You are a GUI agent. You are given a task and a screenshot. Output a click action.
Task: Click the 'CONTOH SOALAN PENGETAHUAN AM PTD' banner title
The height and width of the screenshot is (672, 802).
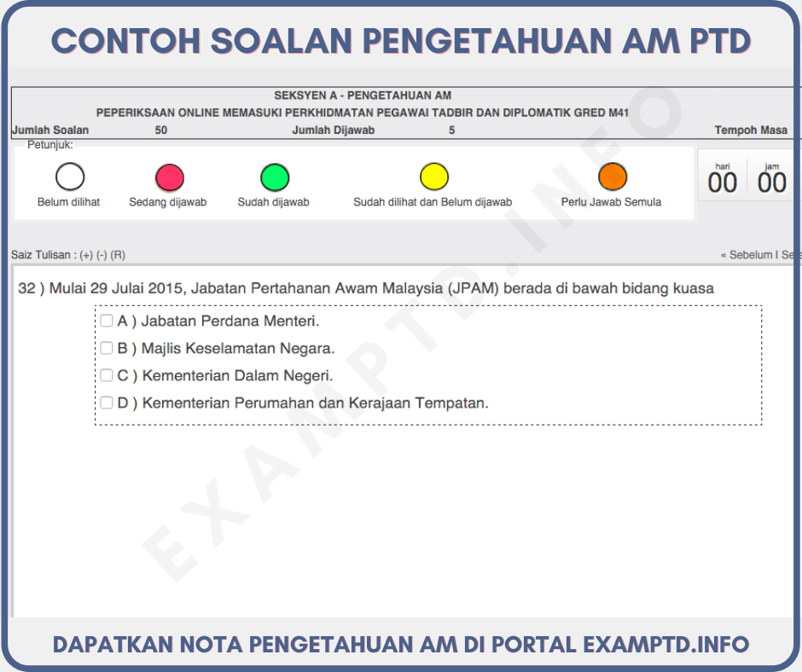click(401, 41)
